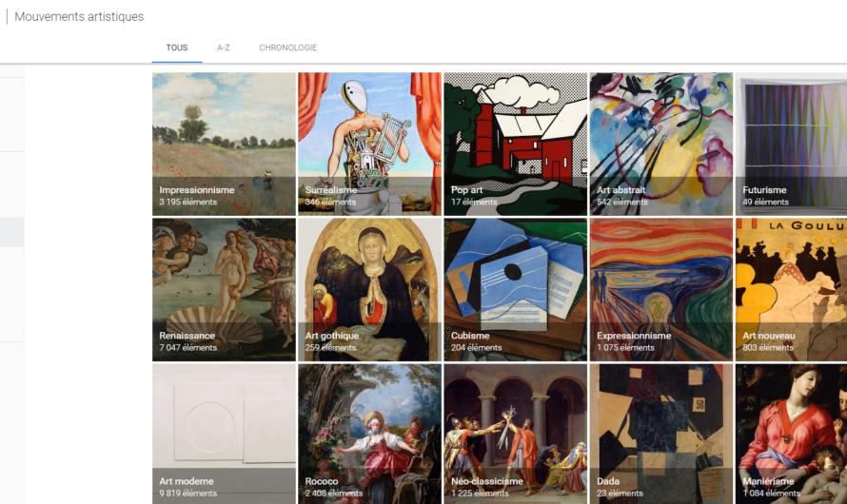View the Rococo collection
Screen dimensions: 847x504
click(369, 434)
